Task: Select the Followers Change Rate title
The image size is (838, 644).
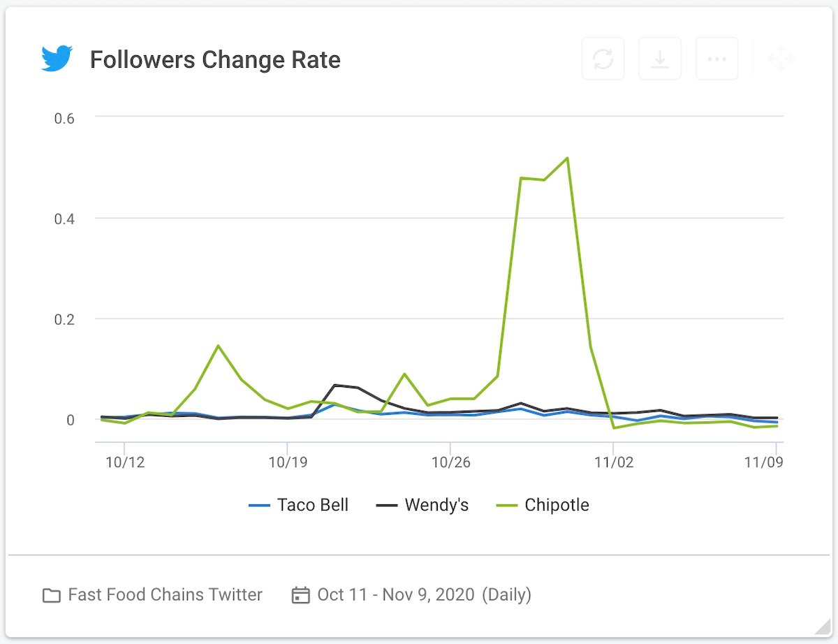Action: pos(215,59)
